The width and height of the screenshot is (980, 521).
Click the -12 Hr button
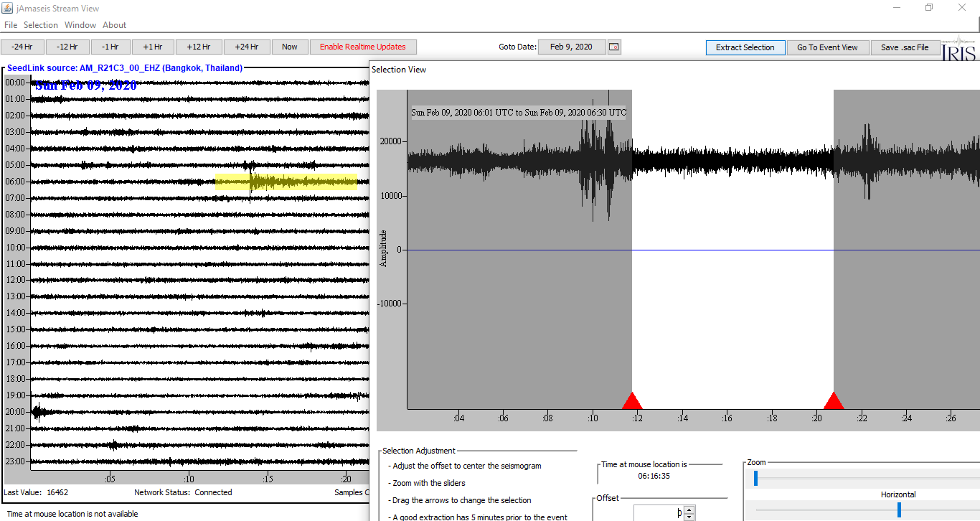67,47
